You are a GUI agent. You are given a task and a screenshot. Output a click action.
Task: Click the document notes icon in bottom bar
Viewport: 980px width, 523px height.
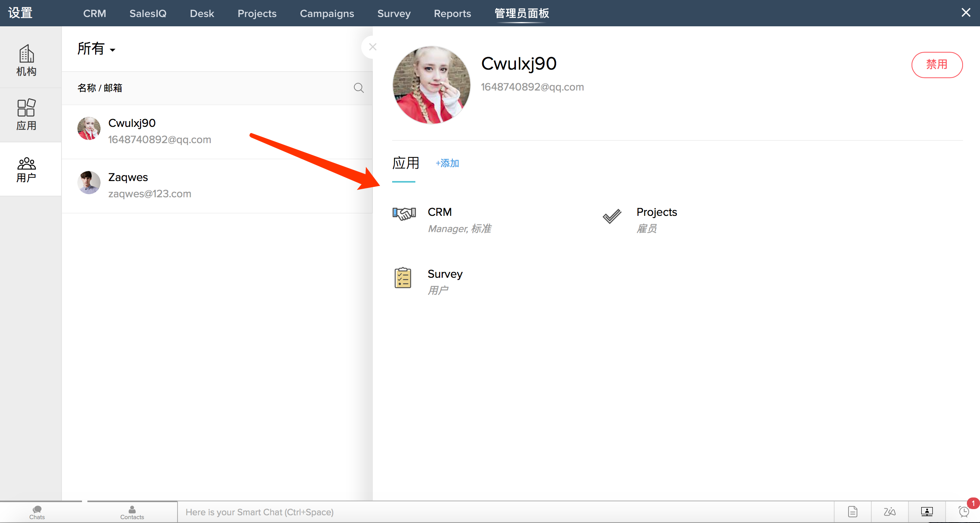[x=852, y=512]
